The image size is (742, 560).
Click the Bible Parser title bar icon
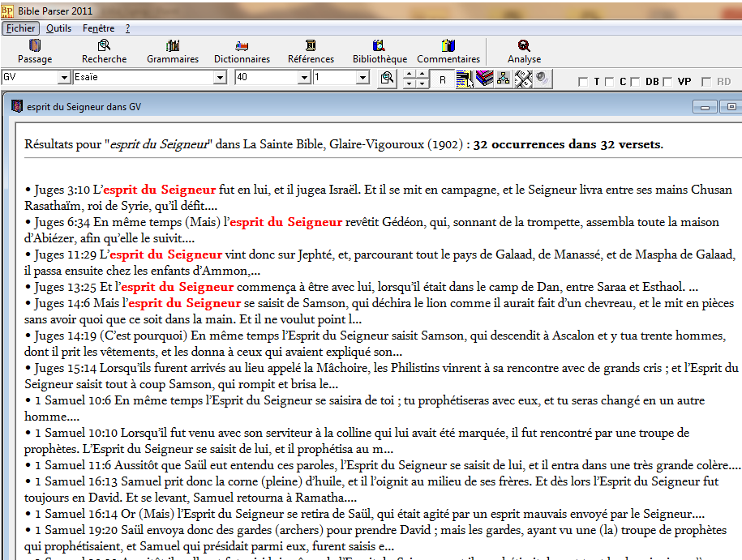pyautogui.click(x=7, y=11)
